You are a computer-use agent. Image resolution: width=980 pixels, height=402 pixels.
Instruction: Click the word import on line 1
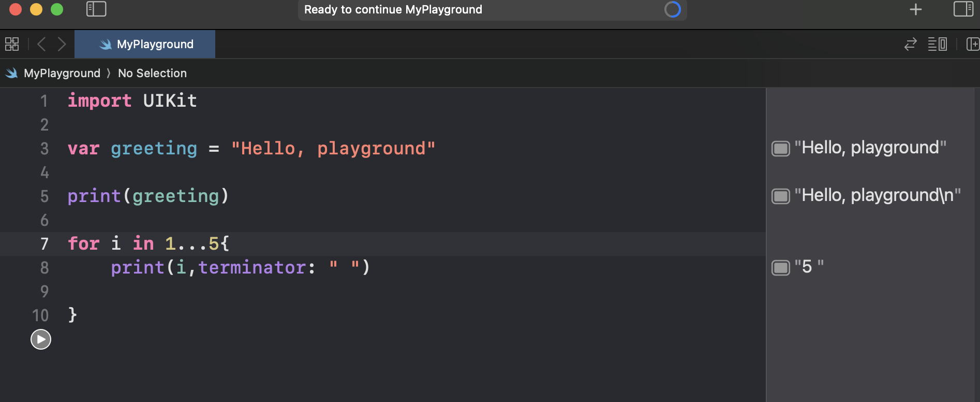point(99,100)
